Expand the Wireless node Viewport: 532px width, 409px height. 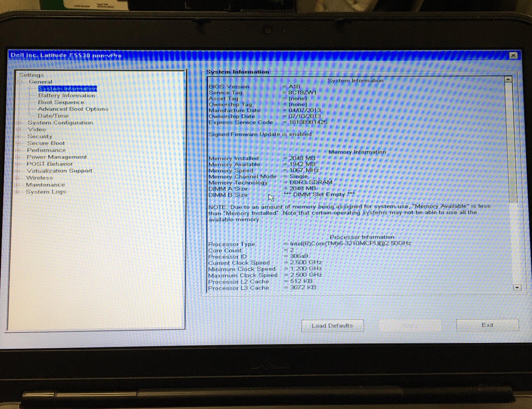(x=17, y=178)
